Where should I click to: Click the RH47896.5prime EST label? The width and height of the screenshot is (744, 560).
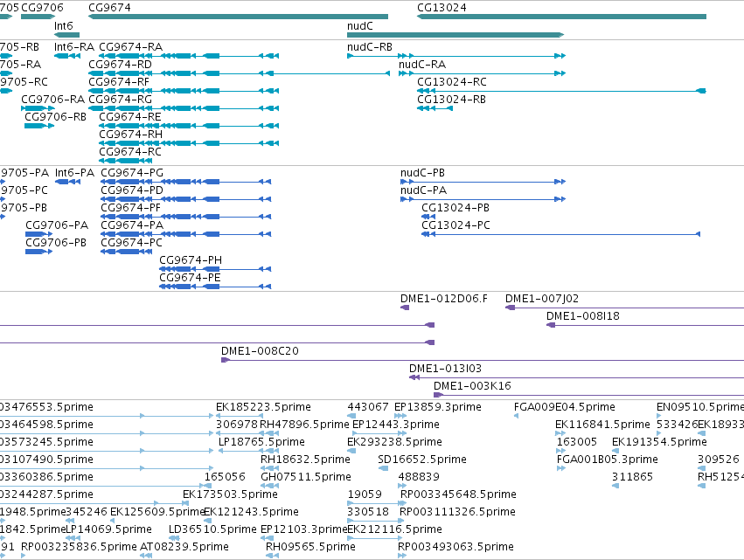(304, 425)
